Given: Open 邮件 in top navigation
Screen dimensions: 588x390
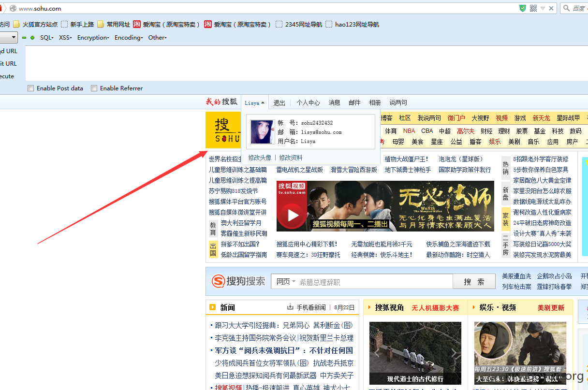Looking at the screenshot, I should (354, 103).
